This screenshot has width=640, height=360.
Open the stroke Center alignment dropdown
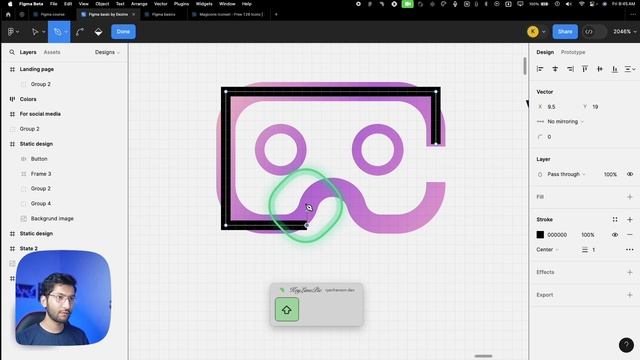548,249
